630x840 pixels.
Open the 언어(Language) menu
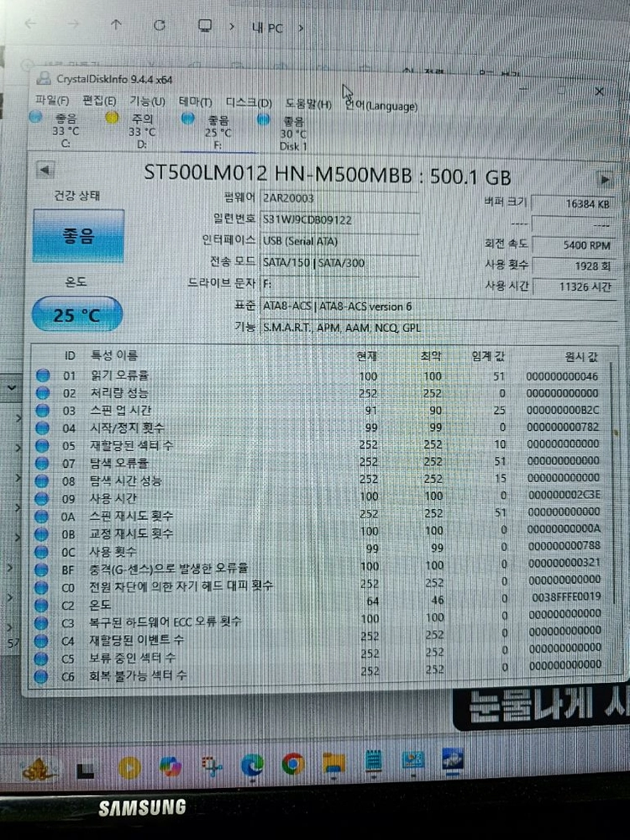pyautogui.click(x=381, y=106)
